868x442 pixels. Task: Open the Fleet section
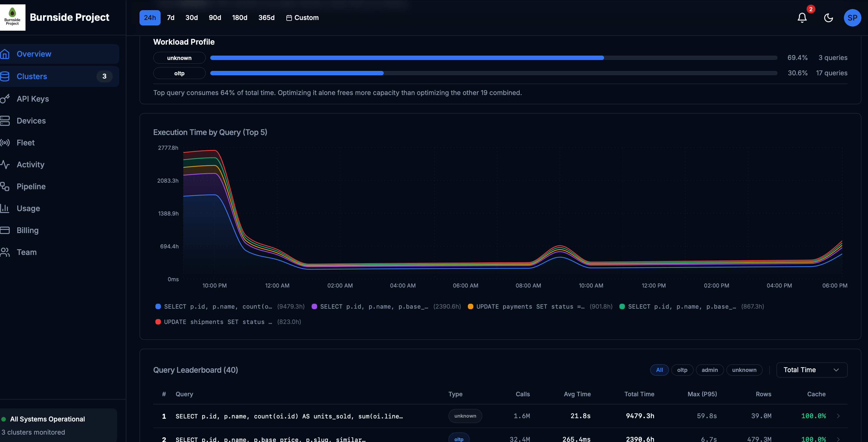pos(25,142)
